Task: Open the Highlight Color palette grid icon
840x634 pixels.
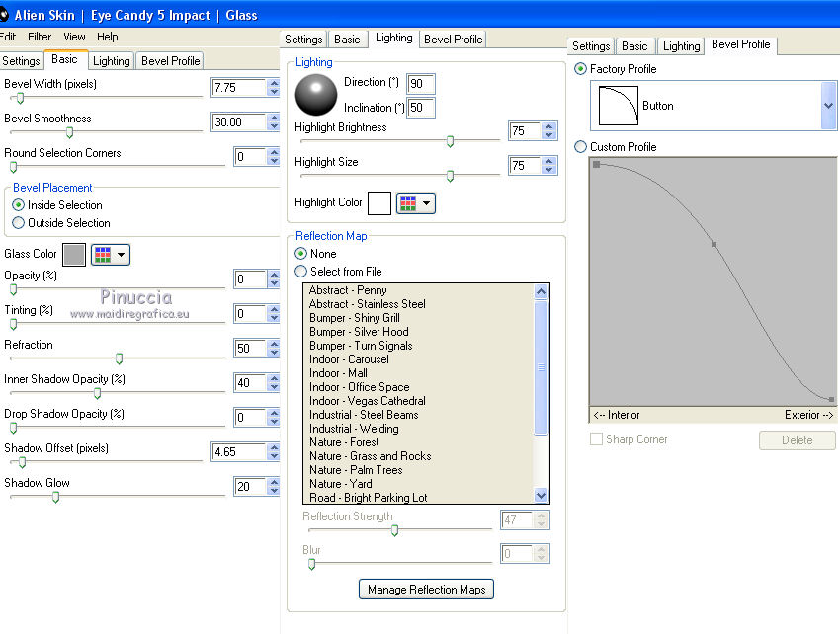Action: [409, 203]
